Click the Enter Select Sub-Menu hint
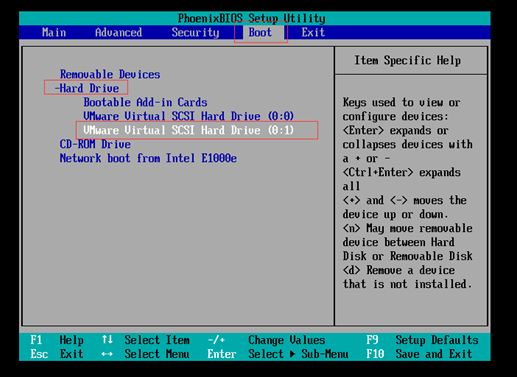 [278, 354]
